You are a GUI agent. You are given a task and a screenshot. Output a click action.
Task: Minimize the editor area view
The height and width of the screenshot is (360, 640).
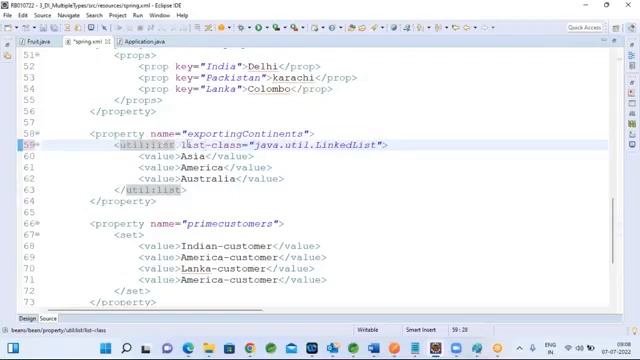604,41
